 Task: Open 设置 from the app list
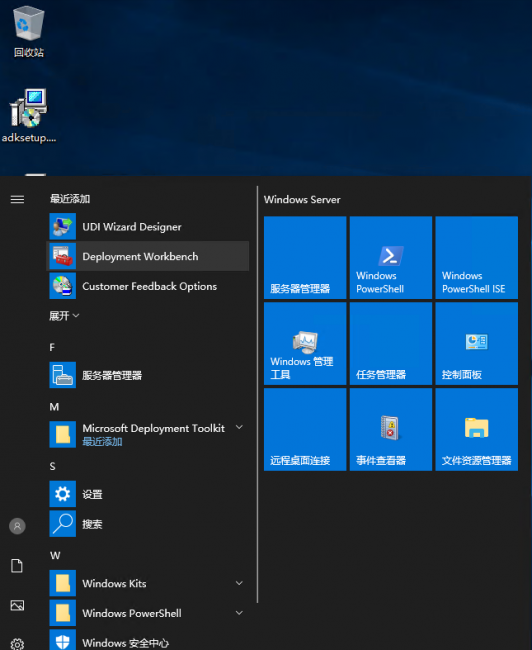click(148, 494)
